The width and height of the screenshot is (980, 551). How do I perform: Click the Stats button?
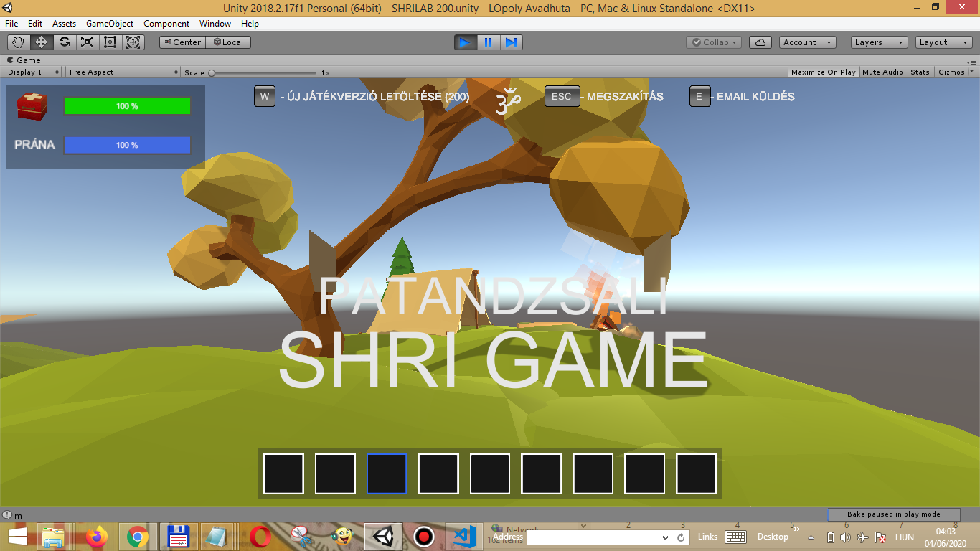pos(920,72)
